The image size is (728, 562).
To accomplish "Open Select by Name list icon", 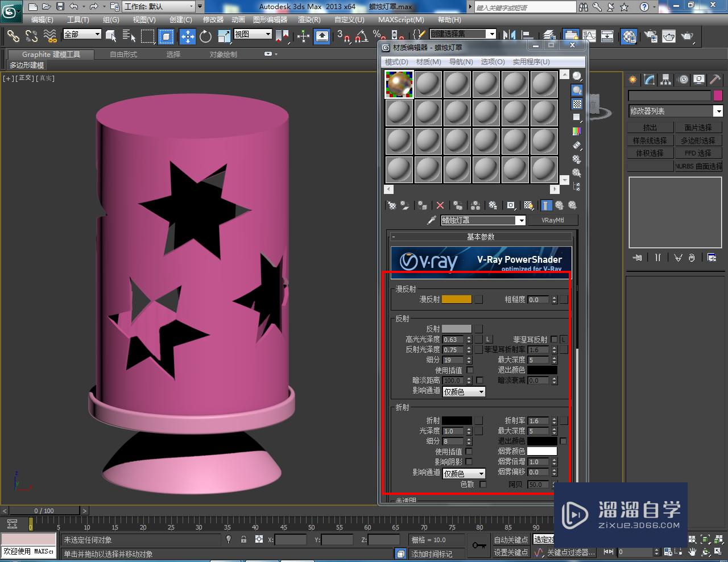I will [129, 36].
